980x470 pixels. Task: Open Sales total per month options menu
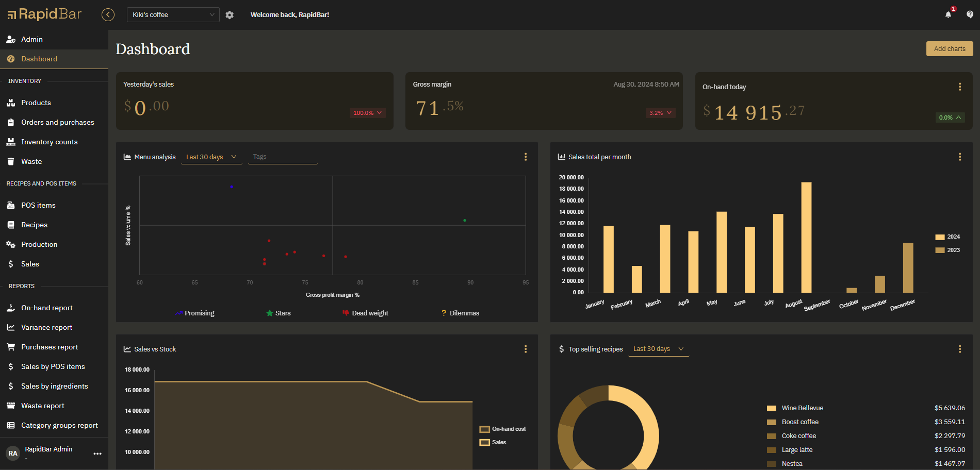(x=959, y=157)
